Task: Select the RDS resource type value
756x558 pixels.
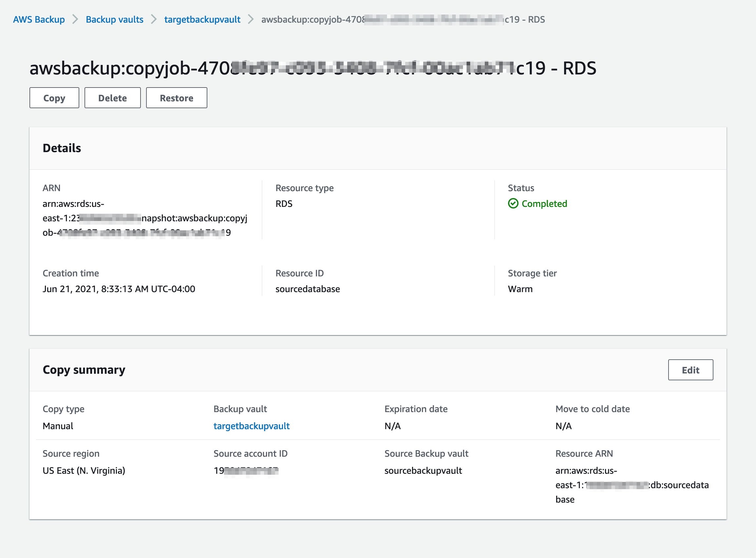Action: (284, 204)
